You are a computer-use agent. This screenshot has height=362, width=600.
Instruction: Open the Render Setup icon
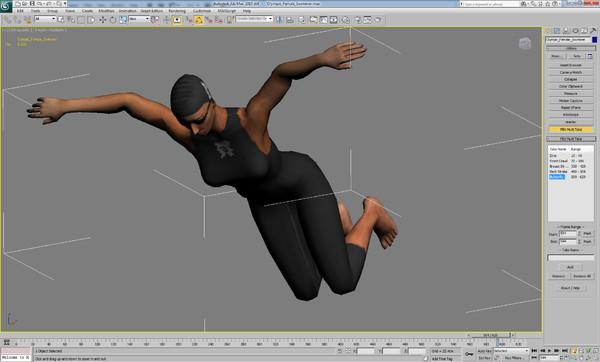click(358, 20)
